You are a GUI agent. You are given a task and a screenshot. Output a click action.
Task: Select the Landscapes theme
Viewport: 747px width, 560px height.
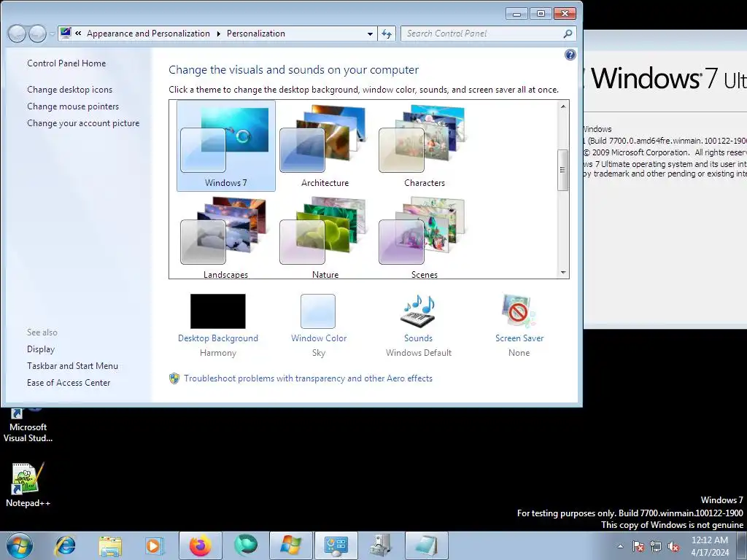point(226,237)
